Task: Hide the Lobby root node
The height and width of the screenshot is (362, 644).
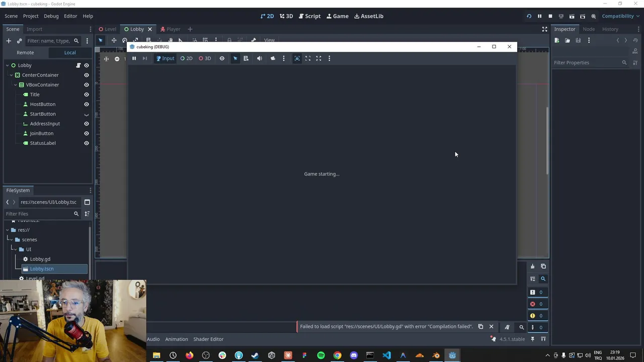Action: point(86,65)
